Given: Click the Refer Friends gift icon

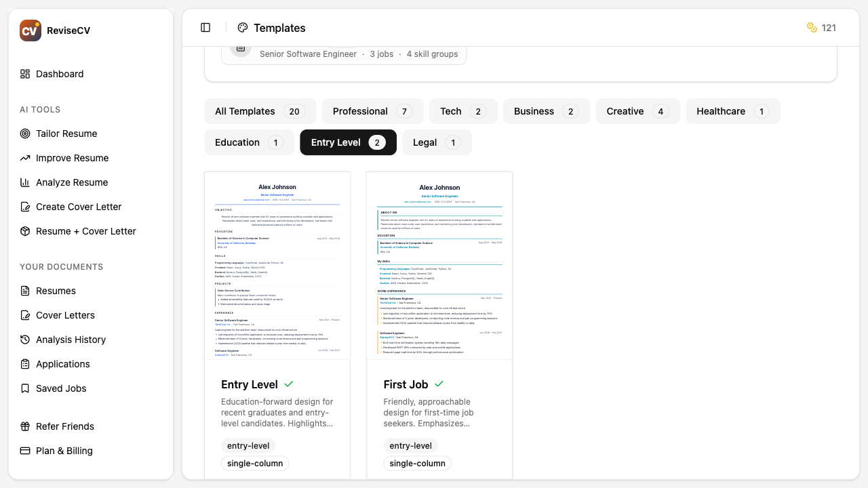Looking at the screenshot, I should click(x=25, y=426).
